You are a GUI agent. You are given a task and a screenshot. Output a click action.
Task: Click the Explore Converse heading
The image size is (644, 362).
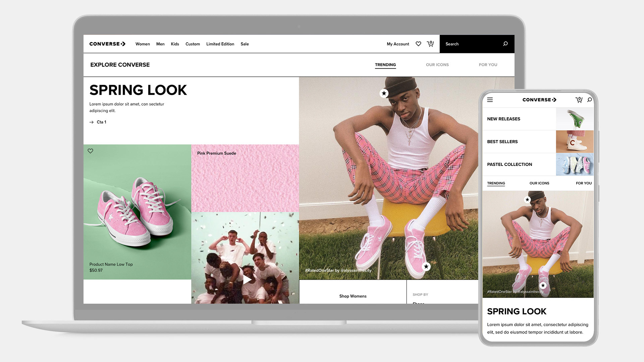coord(120,65)
